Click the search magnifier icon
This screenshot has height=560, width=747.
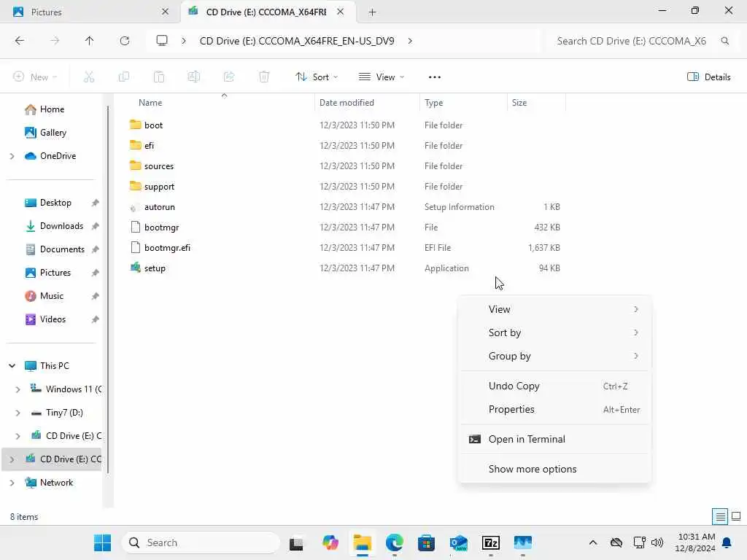[725, 41]
